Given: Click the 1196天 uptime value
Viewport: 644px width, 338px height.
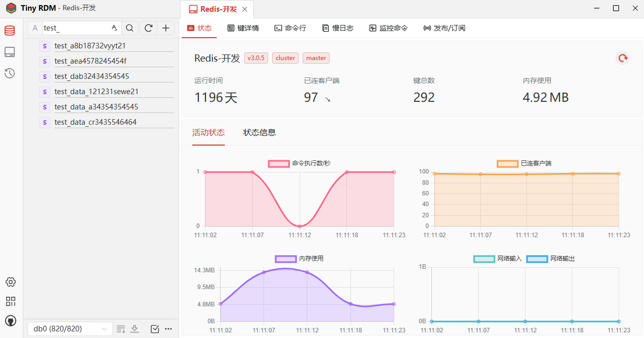Looking at the screenshot, I should (x=216, y=97).
